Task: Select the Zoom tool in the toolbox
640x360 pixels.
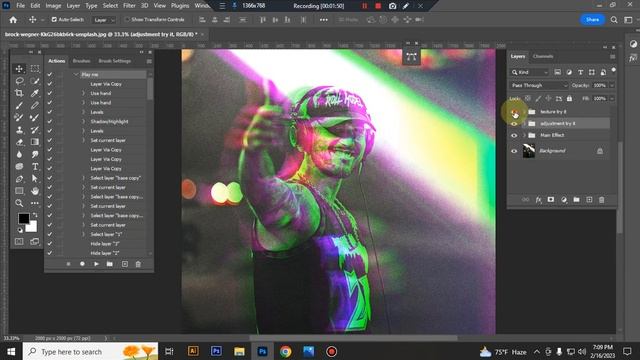Action: tap(19, 203)
